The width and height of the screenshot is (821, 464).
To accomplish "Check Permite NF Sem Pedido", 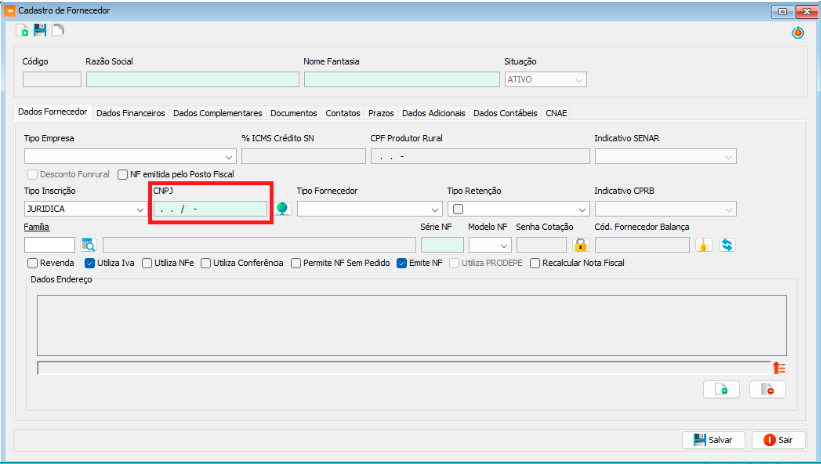I will point(296,263).
